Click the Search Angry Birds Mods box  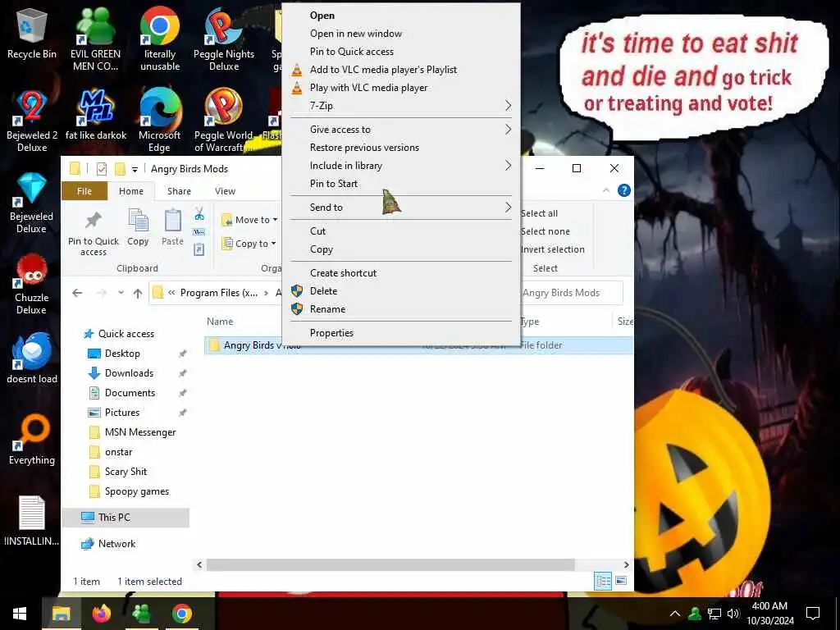coord(571,293)
